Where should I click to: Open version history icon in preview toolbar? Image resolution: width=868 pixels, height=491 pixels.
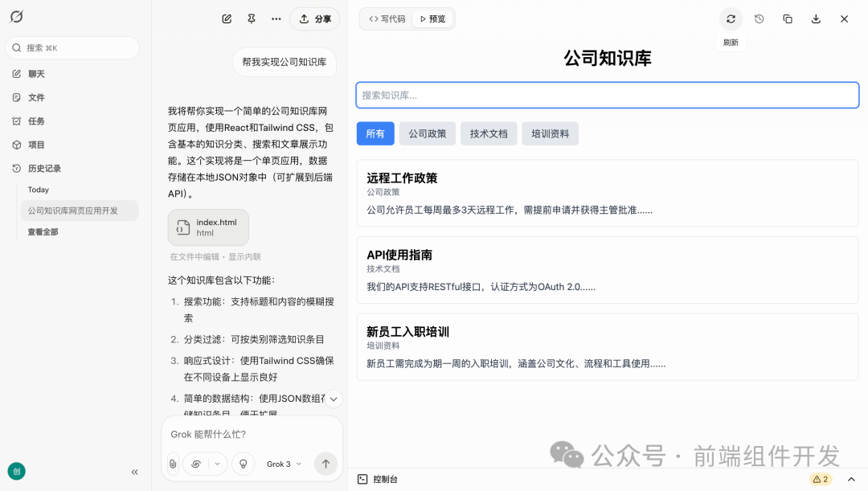click(x=759, y=18)
